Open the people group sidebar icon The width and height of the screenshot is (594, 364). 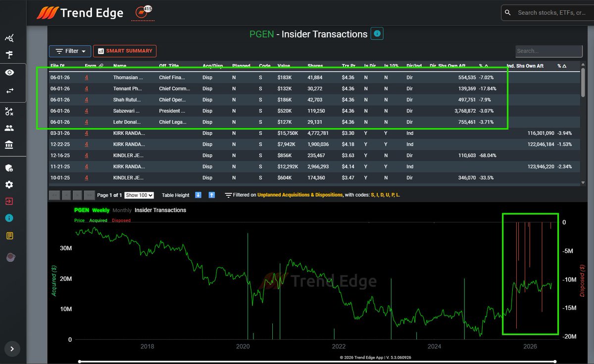pos(9,128)
